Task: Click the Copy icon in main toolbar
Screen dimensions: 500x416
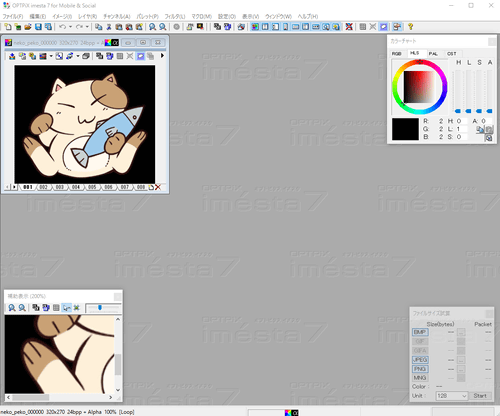Action: pos(98,27)
